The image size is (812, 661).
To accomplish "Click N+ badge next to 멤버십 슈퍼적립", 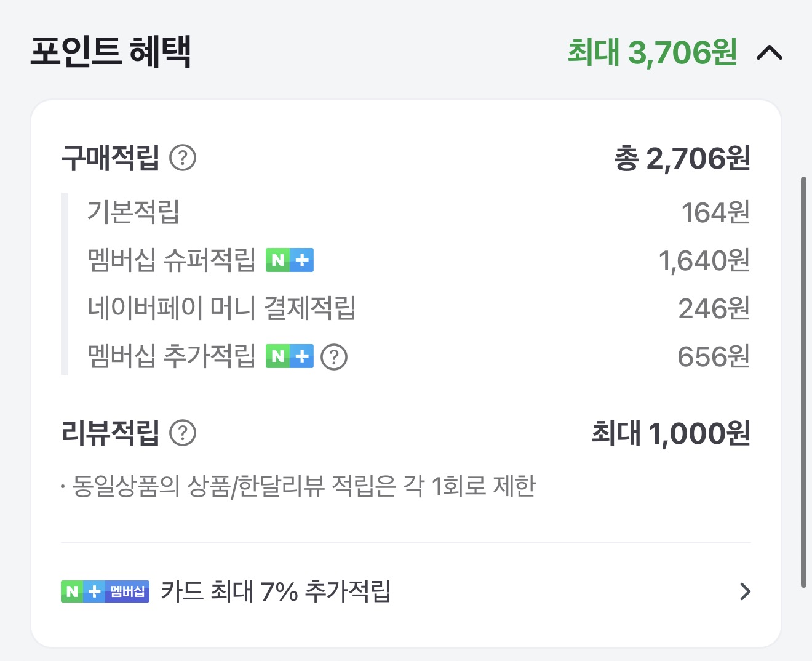I will click(290, 260).
